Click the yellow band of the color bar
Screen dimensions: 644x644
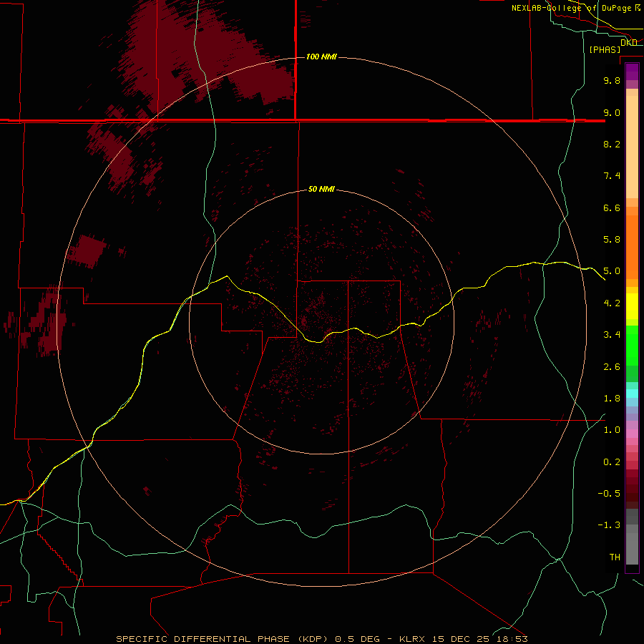pyautogui.click(x=632, y=306)
